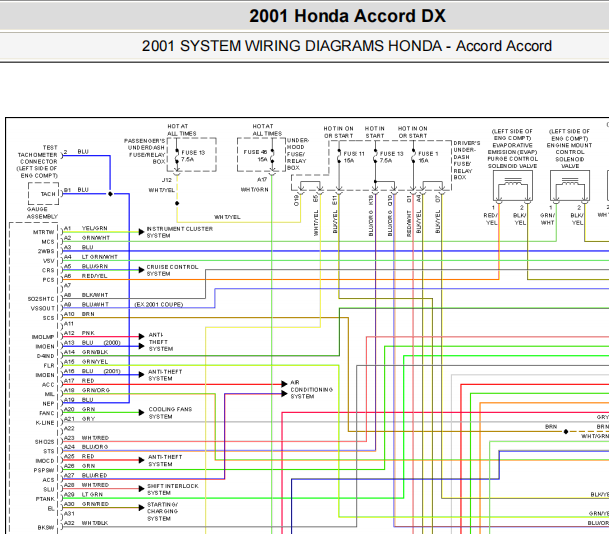Click the 'J12' connector label
This screenshot has width=609, height=534.
point(166,180)
